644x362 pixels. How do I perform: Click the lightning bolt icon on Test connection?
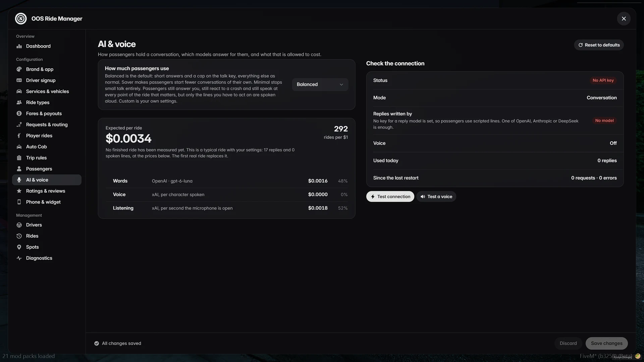[x=373, y=197]
